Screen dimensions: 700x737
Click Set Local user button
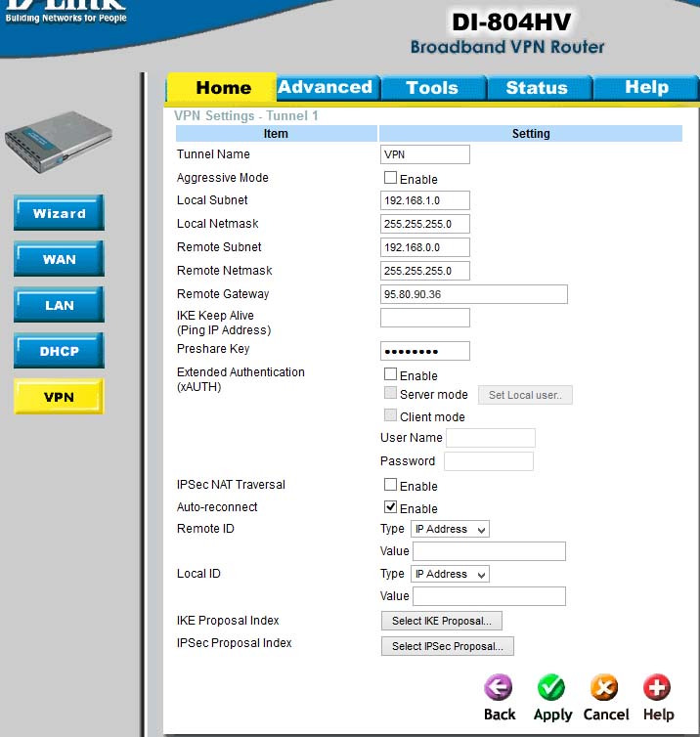tap(525, 395)
